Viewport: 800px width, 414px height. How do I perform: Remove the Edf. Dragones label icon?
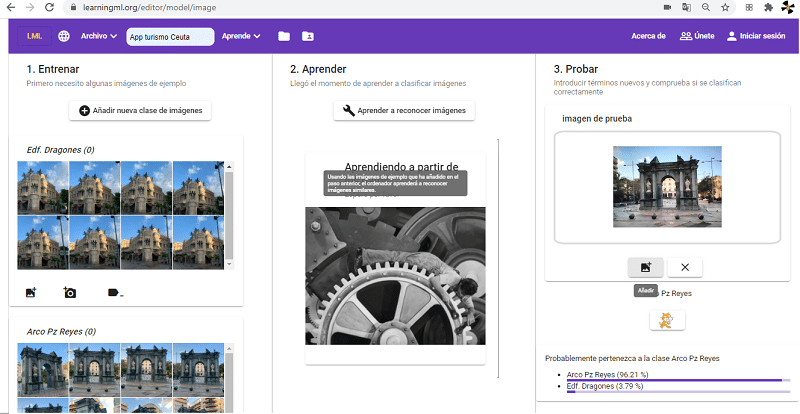coord(115,293)
